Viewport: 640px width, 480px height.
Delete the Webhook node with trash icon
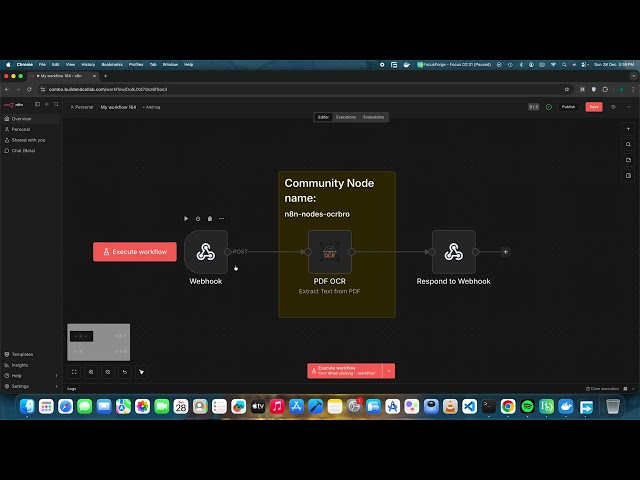pyautogui.click(x=210, y=219)
